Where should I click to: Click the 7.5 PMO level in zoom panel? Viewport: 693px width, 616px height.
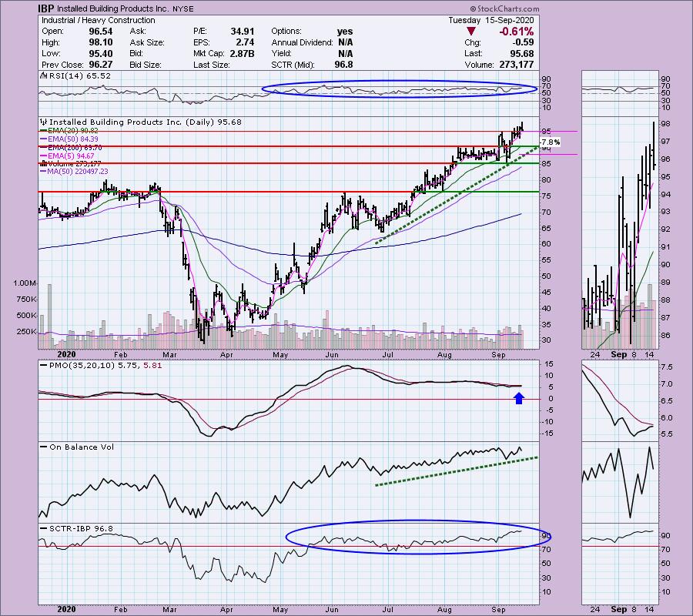tap(667, 367)
